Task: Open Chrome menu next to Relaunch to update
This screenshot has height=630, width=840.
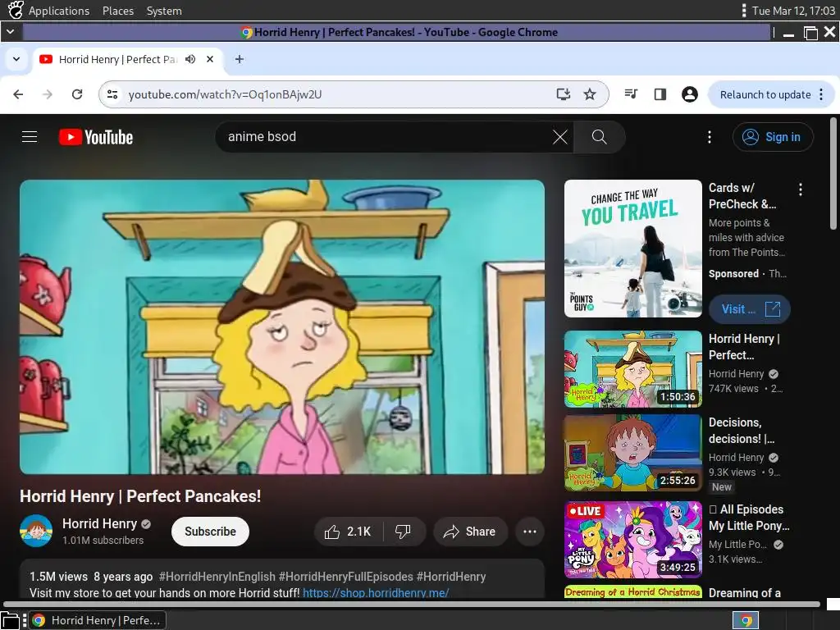Action: tap(821, 94)
